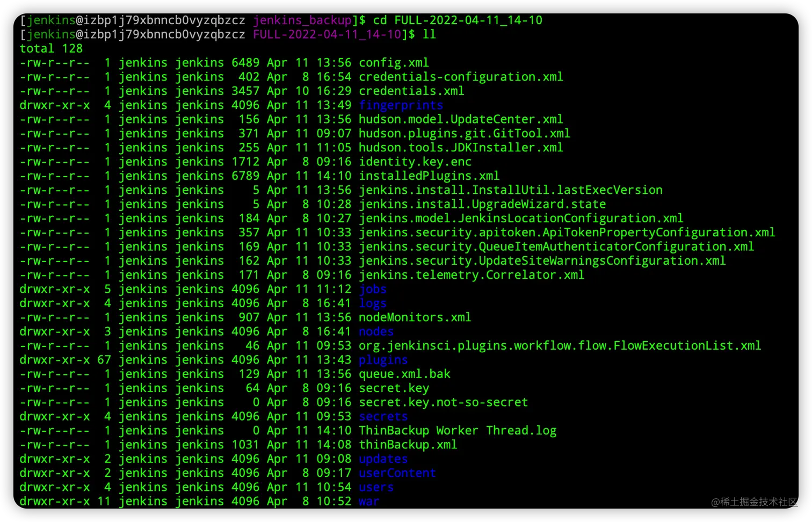Select credentials-configuration.xml in the listing
Image resolution: width=812 pixels, height=522 pixels.
(461, 77)
